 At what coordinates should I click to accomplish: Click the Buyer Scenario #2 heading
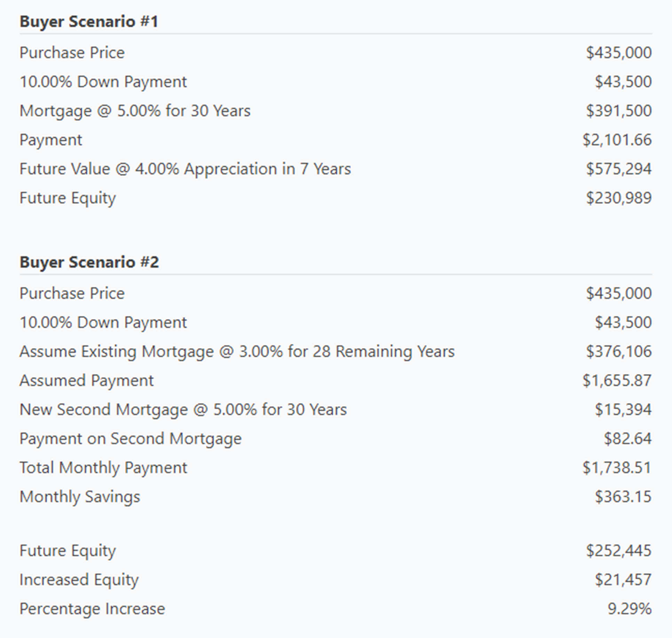(x=89, y=262)
